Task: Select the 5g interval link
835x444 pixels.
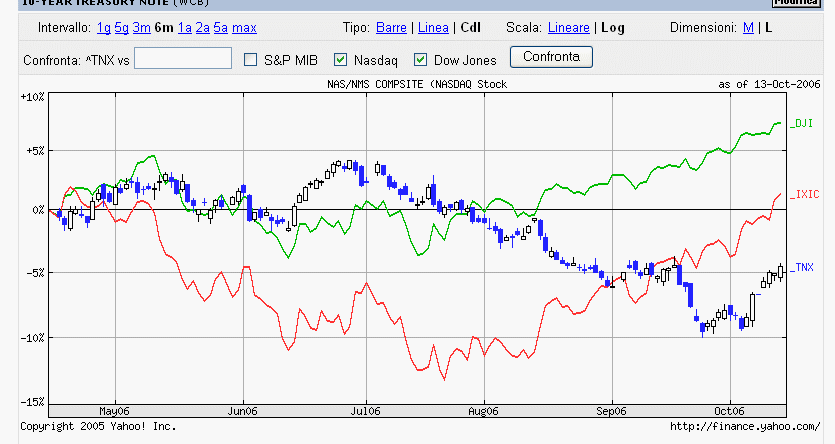Action: 121,28
